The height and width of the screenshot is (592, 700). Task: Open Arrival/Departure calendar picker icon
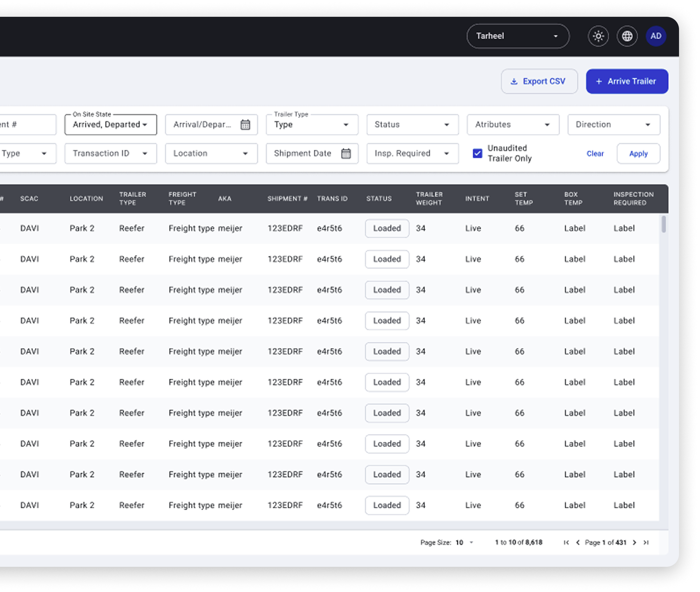pyautogui.click(x=245, y=125)
